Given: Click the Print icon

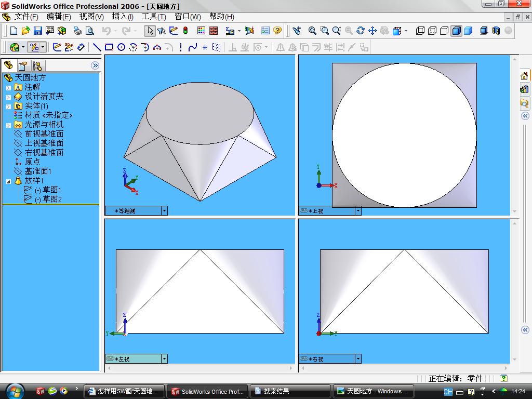Looking at the screenshot, I should click(x=77, y=31).
